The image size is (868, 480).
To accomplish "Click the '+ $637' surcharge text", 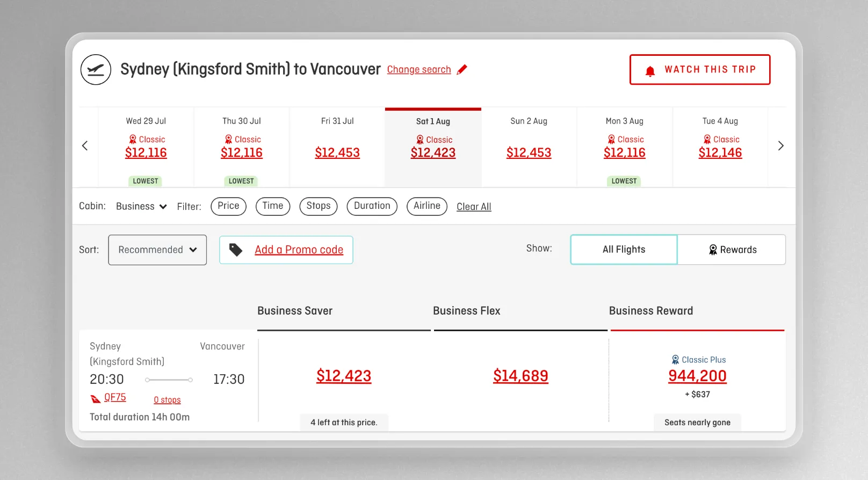I will (697, 395).
